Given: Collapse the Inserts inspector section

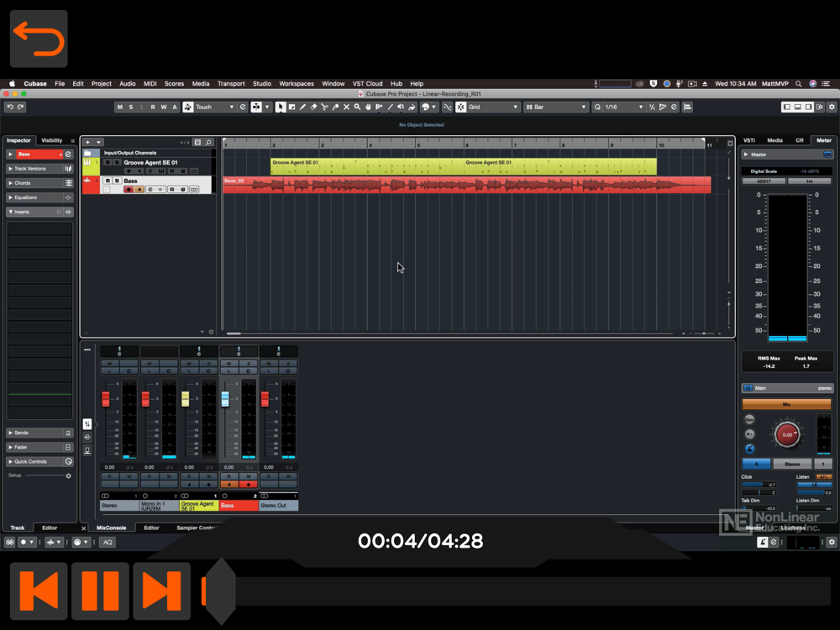Looking at the screenshot, I should pos(11,213).
